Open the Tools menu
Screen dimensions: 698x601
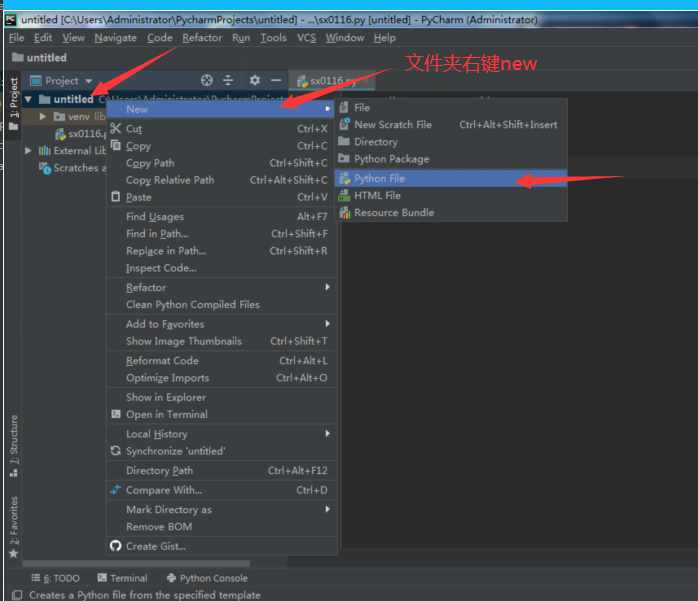[273, 38]
